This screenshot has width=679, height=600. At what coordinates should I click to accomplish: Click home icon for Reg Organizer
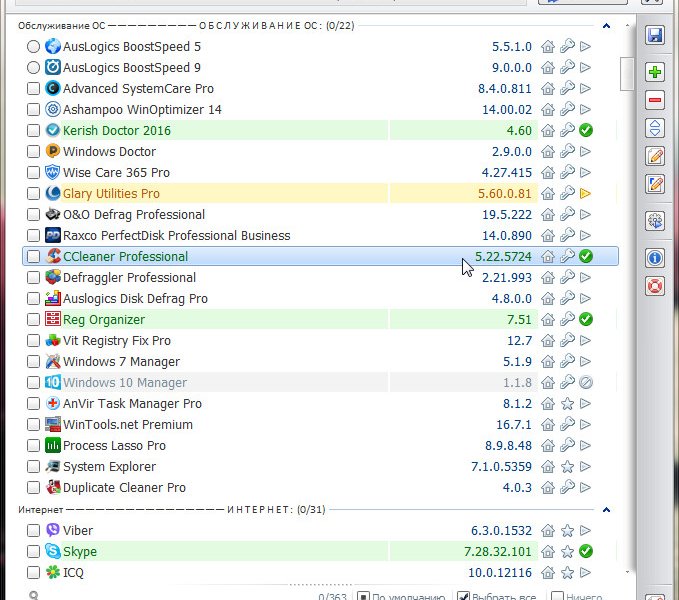548,319
